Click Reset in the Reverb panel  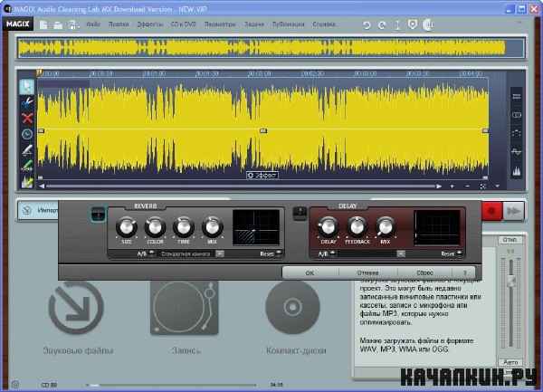click(271, 253)
